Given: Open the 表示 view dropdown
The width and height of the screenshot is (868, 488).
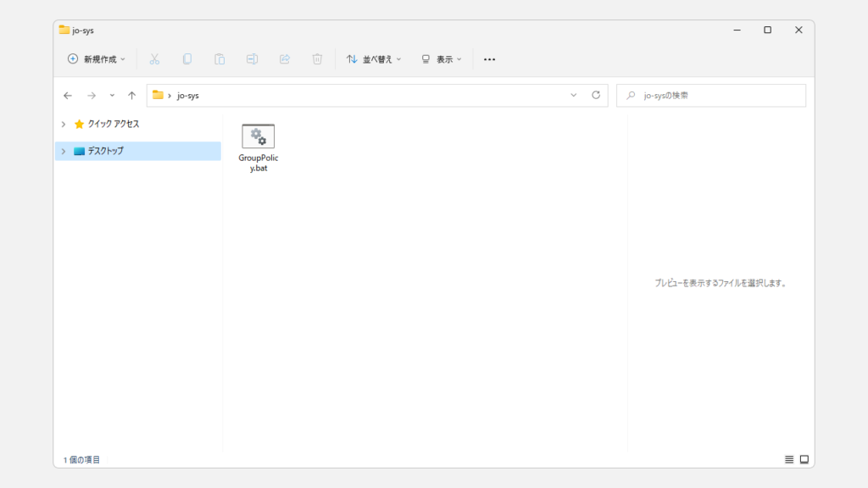Looking at the screenshot, I should (x=442, y=59).
